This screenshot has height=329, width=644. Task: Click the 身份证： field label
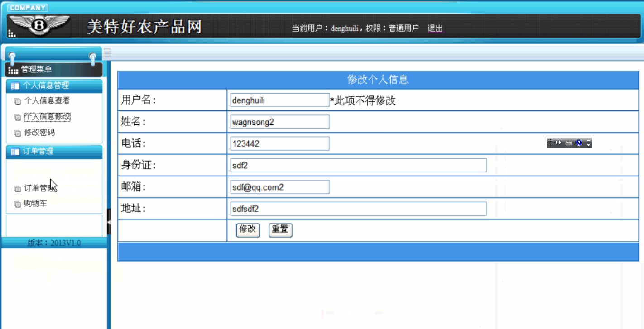click(x=138, y=166)
